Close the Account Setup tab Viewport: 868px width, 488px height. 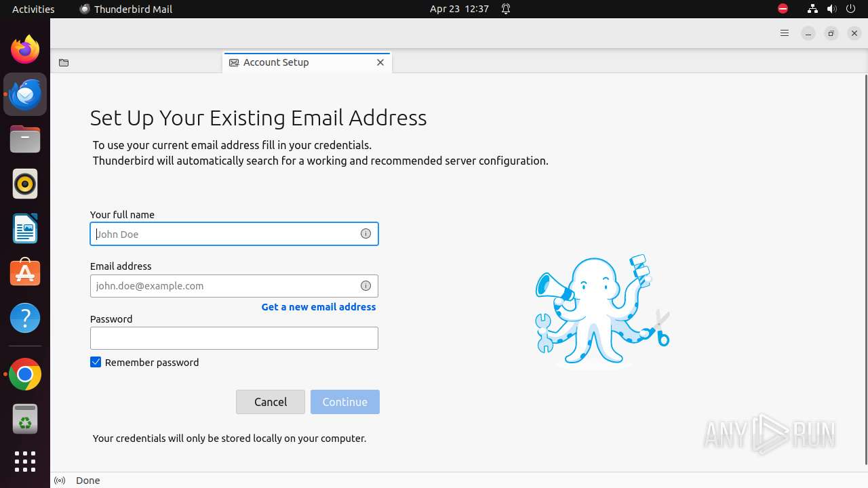point(380,62)
